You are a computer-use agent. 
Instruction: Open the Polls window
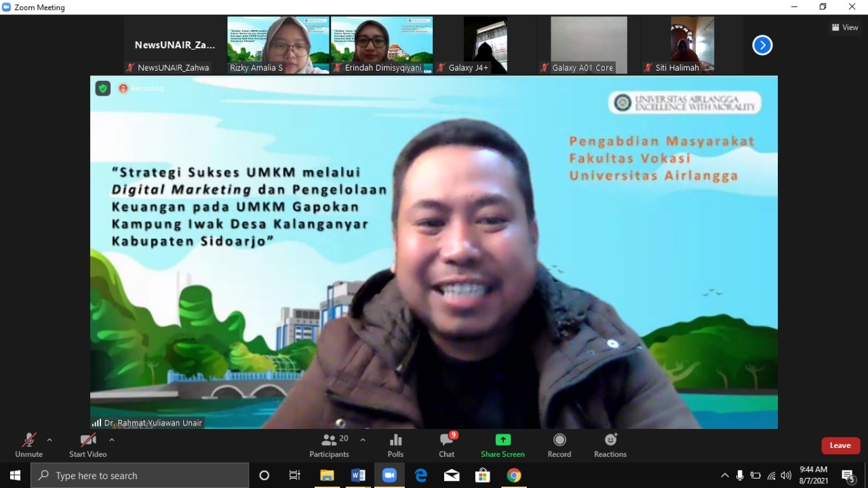point(395,445)
